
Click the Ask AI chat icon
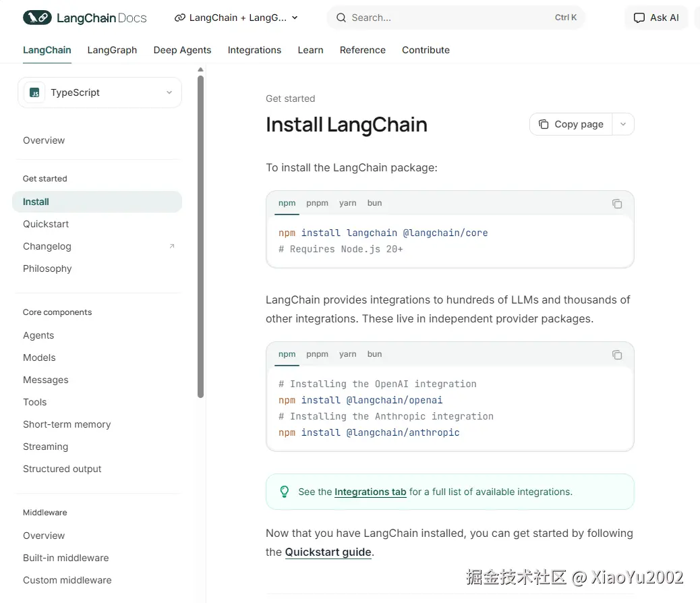point(639,18)
